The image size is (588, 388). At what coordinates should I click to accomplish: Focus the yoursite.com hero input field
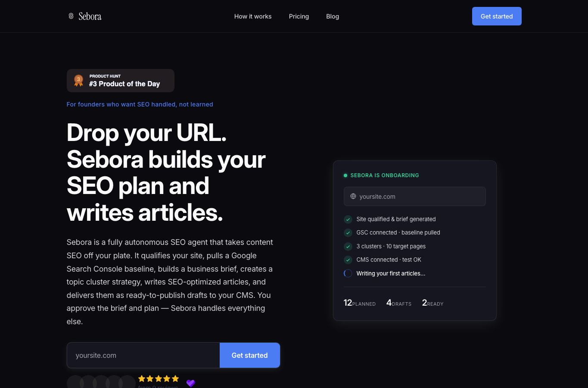point(143,355)
